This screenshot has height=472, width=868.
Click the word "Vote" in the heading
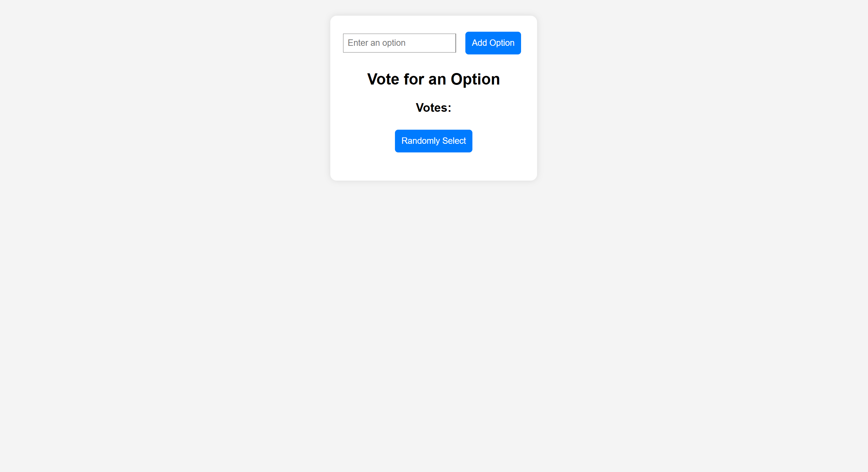point(383,79)
